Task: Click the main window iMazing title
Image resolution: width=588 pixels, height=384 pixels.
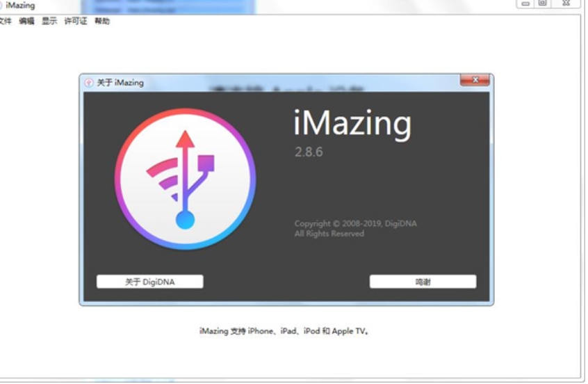Action: tap(20, 6)
